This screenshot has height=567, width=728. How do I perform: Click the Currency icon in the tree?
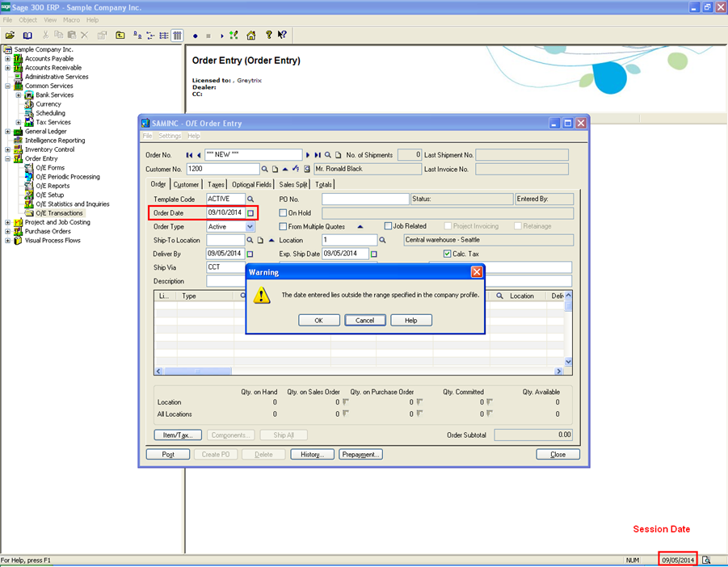pos(29,104)
